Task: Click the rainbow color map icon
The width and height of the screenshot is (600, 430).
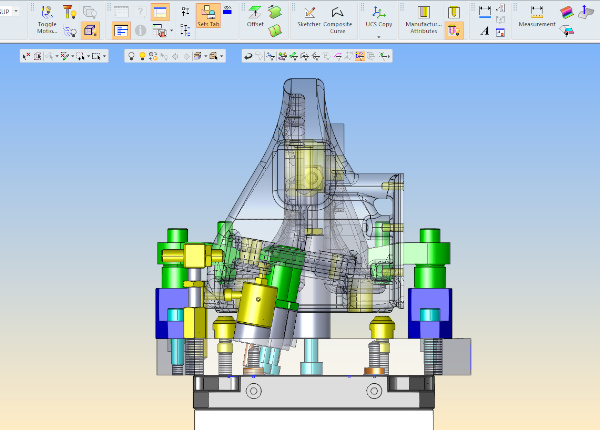Action: coord(566,12)
